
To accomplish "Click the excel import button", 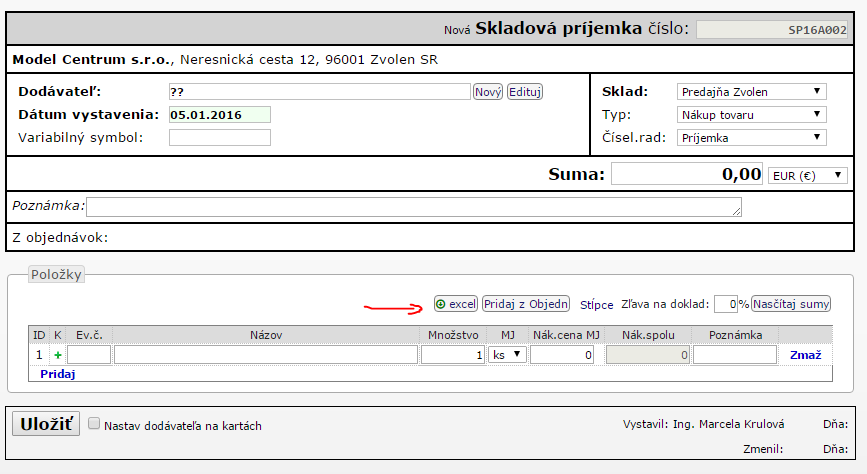I will pyautogui.click(x=456, y=304).
